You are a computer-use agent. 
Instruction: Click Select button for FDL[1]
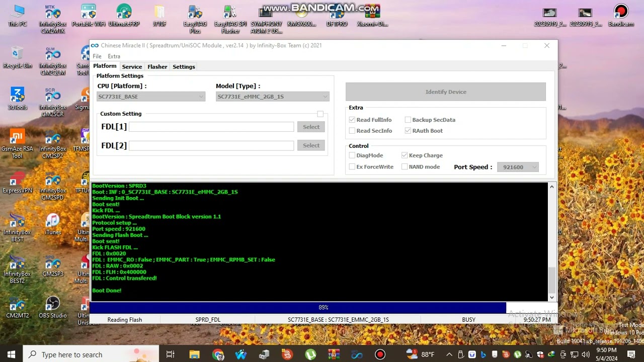tap(311, 127)
